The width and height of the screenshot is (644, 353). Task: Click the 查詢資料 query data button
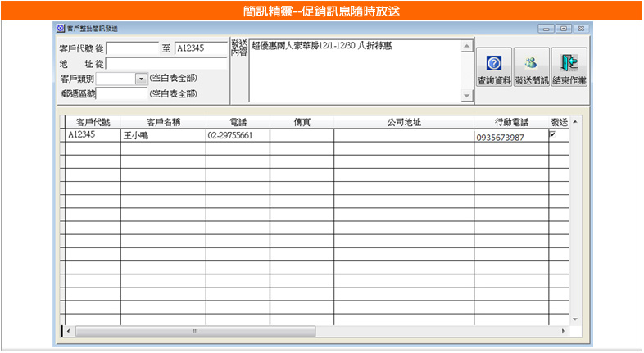pyautogui.click(x=494, y=69)
